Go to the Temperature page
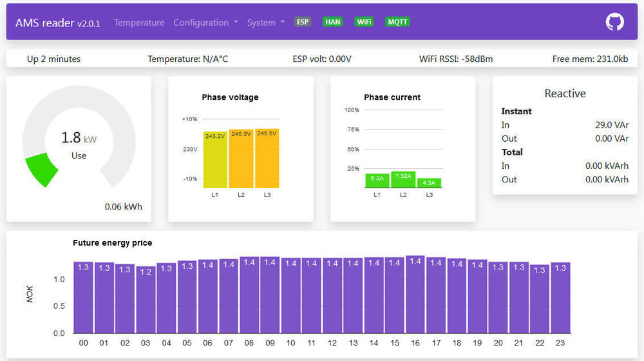The image size is (644, 361). (139, 23)
